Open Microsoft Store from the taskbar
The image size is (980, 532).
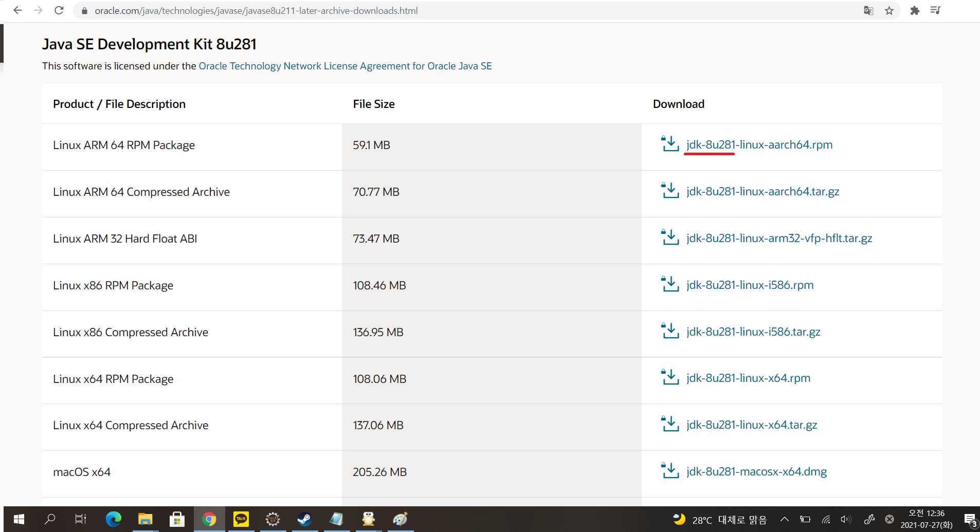point(177,519)
